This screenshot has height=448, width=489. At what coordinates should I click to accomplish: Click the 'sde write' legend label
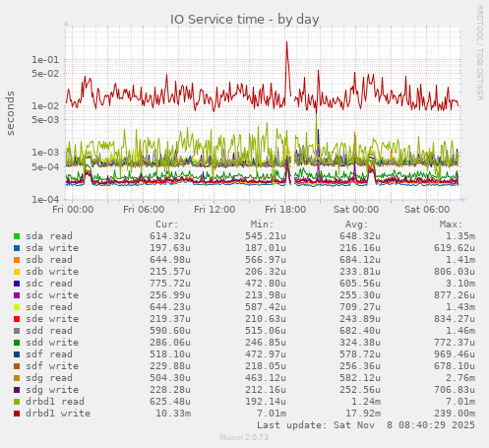[x=52, y=319]
